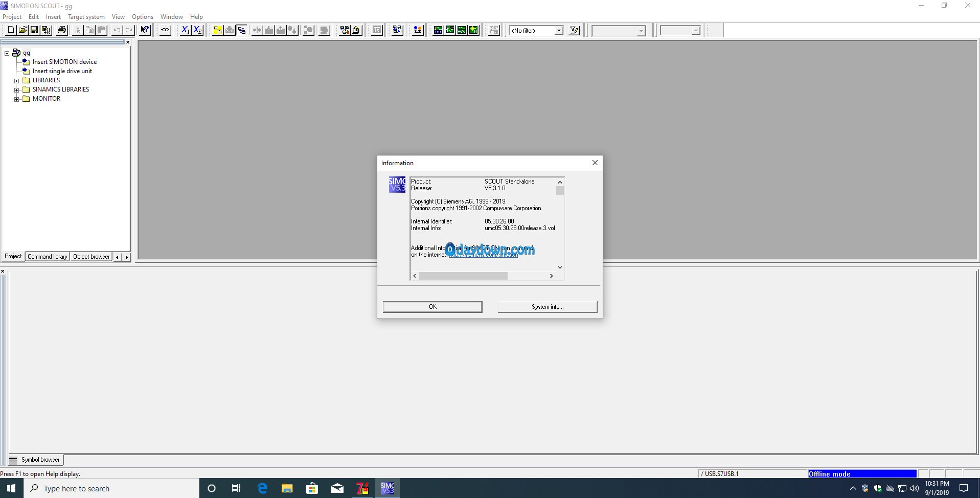Image resolution: width=980 pixels, height=498 pixels.
Task: Open the second green trace icon
Action: click(x=450, y=30)
